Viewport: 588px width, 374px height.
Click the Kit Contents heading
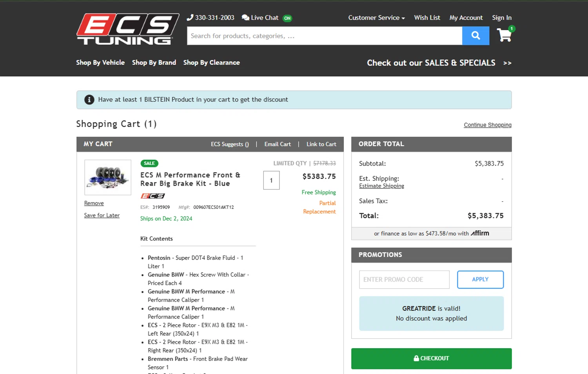tap(156, 238)
